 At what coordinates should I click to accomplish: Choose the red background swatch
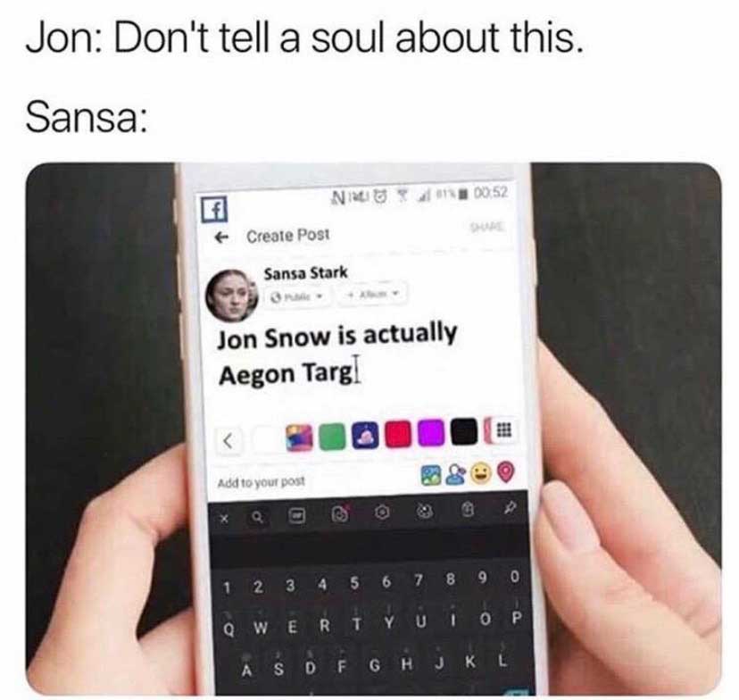[398, 434]
